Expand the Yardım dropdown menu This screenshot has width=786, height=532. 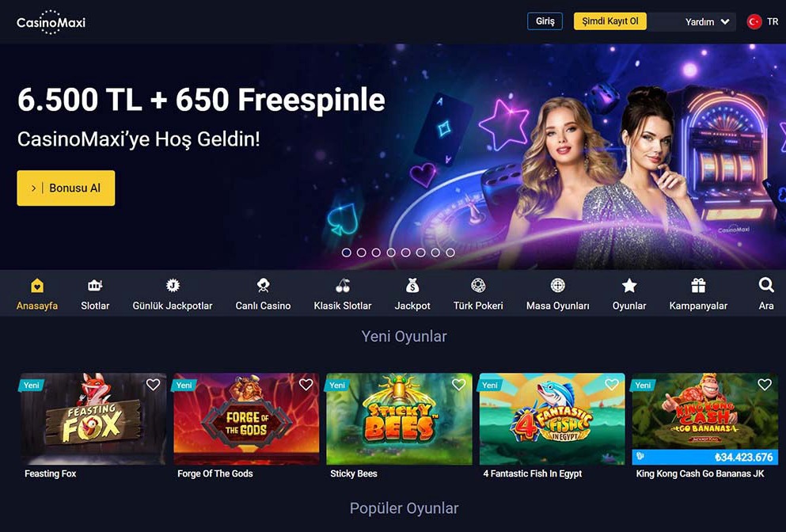707,21
